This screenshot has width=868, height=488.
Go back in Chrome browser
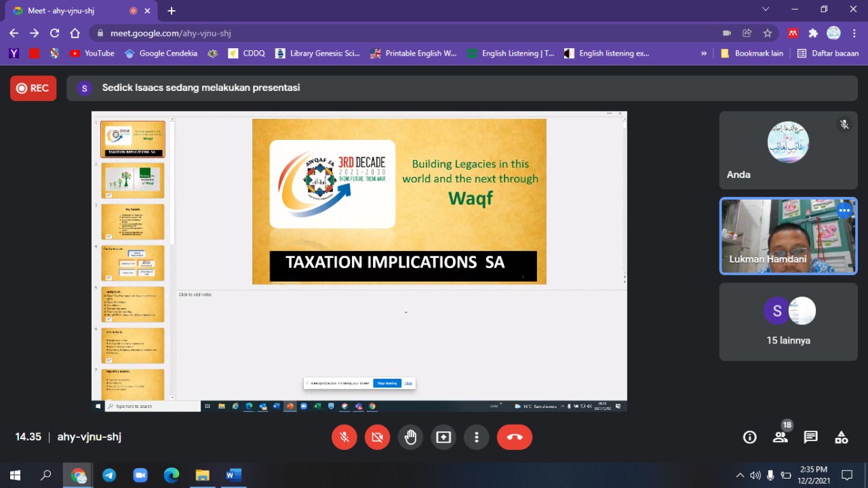(x=14, y=33)
